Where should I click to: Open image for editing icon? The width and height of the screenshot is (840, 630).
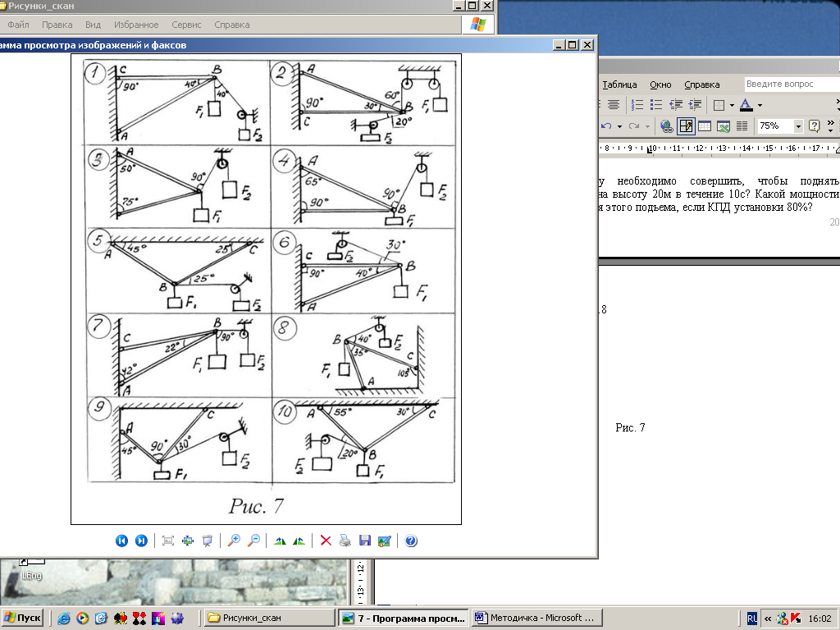(x=384, y=541)
